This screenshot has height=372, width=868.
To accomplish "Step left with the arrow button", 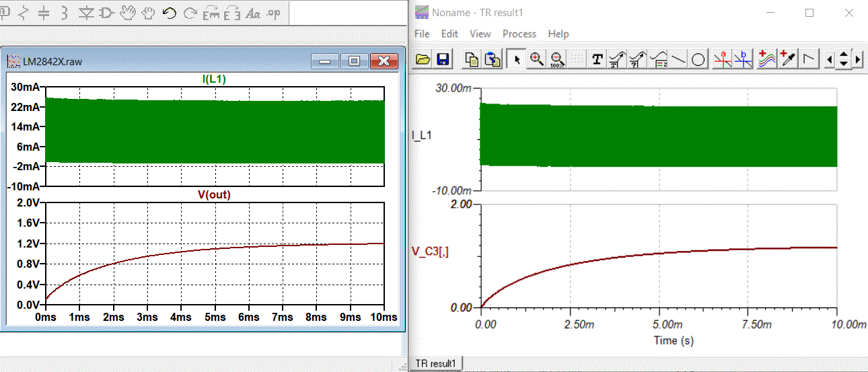I will [x=830, y=60].
